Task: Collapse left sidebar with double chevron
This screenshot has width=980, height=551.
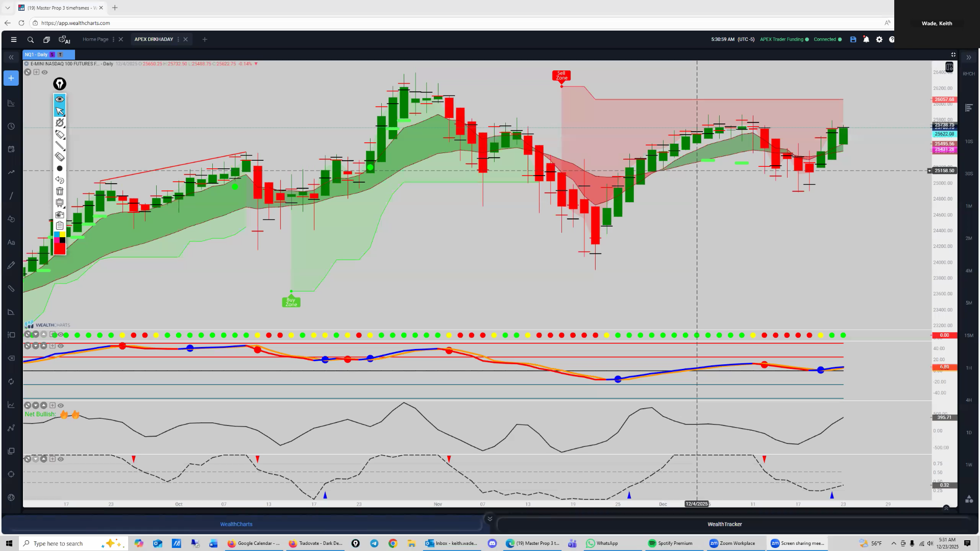Action: [11, 57]
